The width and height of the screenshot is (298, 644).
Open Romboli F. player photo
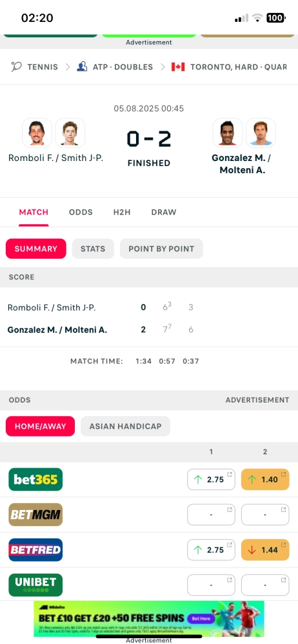point(37,133)
